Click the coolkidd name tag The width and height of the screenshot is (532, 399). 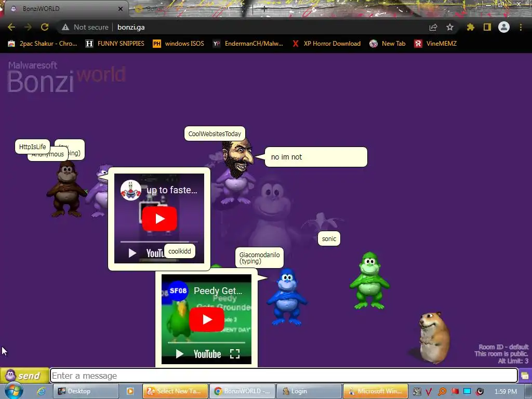[x=179, y=251]
